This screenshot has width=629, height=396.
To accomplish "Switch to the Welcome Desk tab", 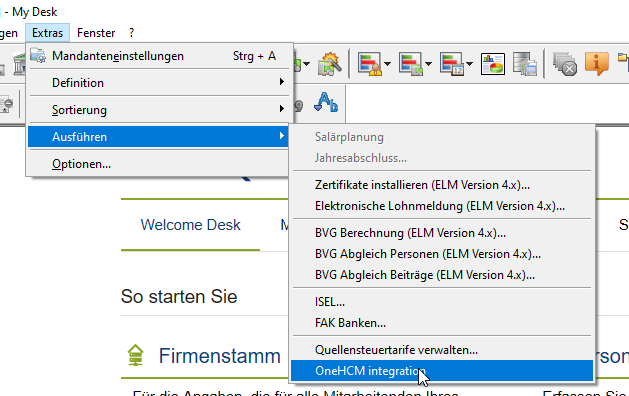I will 191,225.
